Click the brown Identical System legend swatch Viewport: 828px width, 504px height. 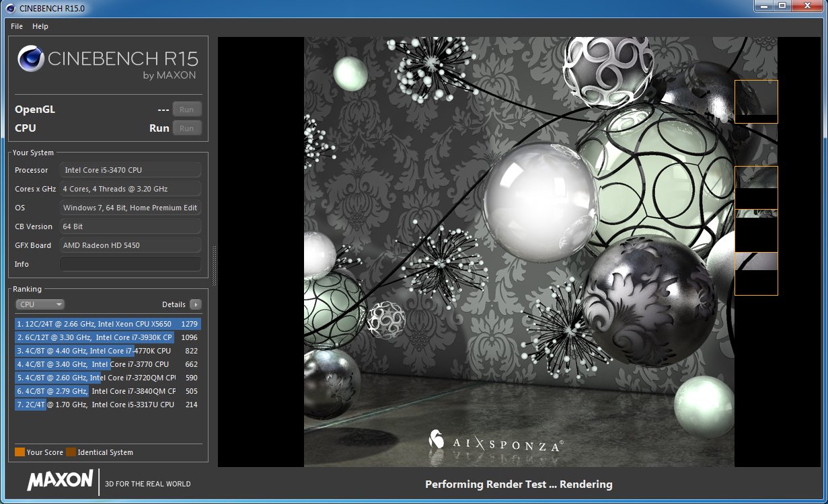[x=71, y=452]
